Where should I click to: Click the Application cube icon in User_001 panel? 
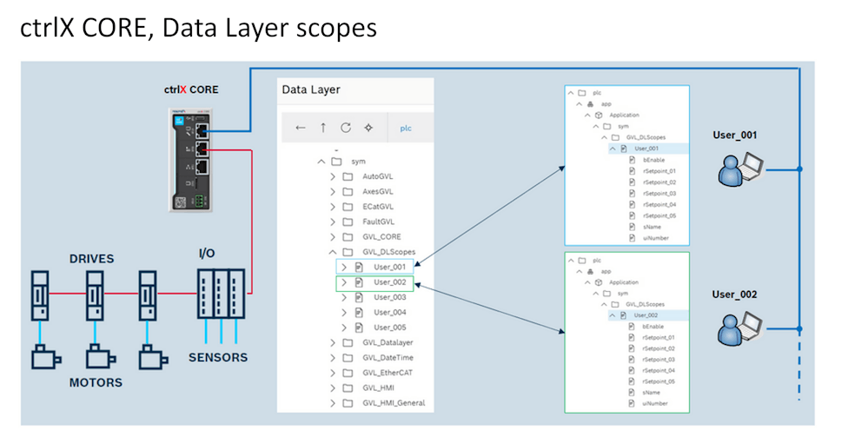[x=599, y=116]
